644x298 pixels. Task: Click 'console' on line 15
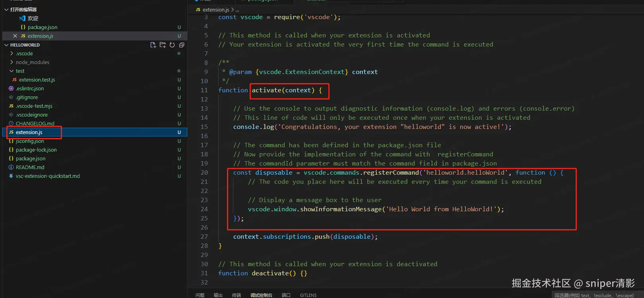coord(246,127)
